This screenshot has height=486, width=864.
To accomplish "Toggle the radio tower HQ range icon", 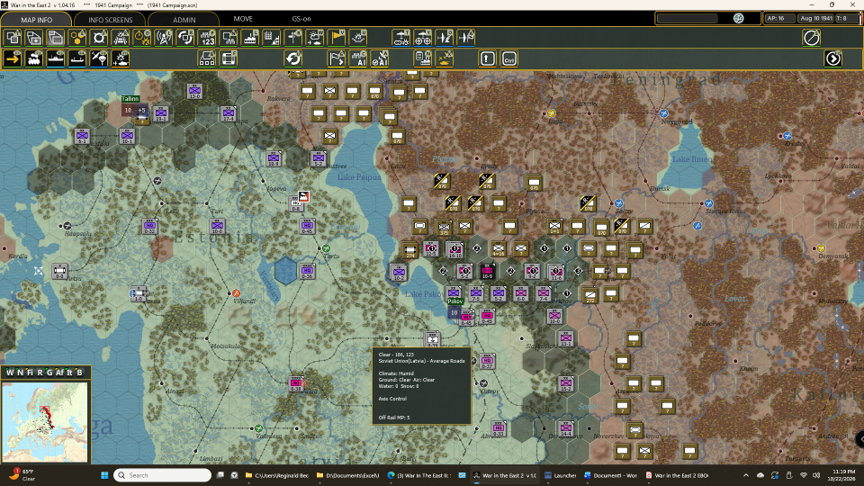I will click(x=164, y=38).
